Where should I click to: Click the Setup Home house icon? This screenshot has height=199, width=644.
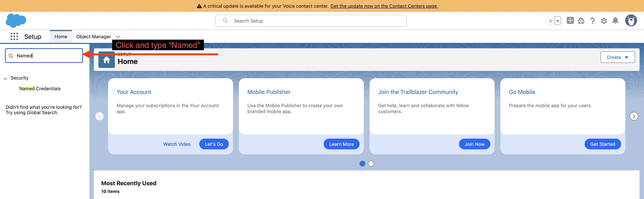[106, 60]
